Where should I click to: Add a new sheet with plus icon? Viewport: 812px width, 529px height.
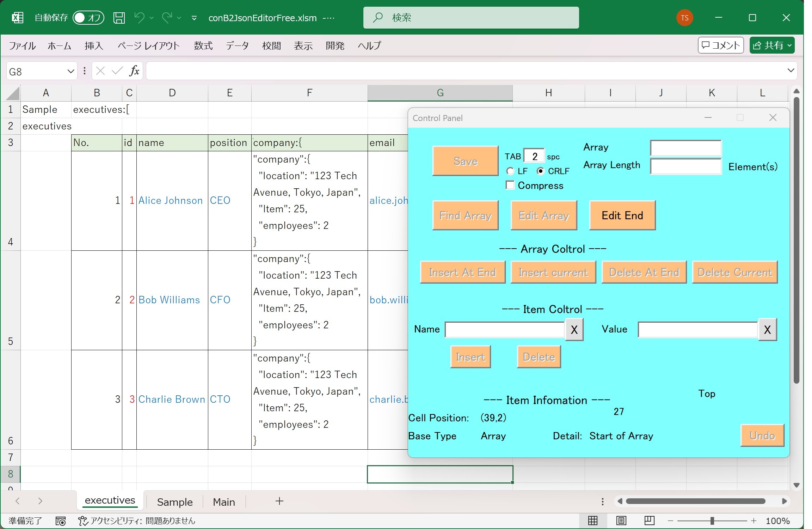[x=279, y=501]
